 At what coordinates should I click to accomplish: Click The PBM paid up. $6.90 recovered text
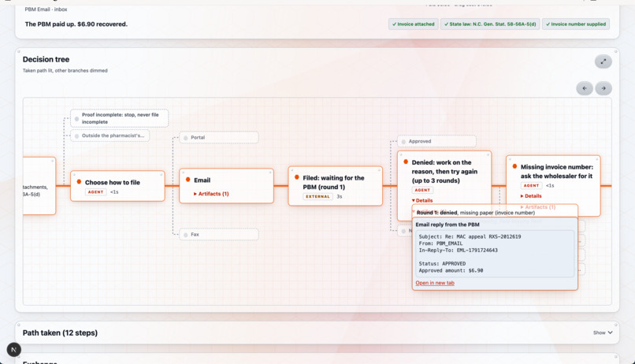coord(76,24)
